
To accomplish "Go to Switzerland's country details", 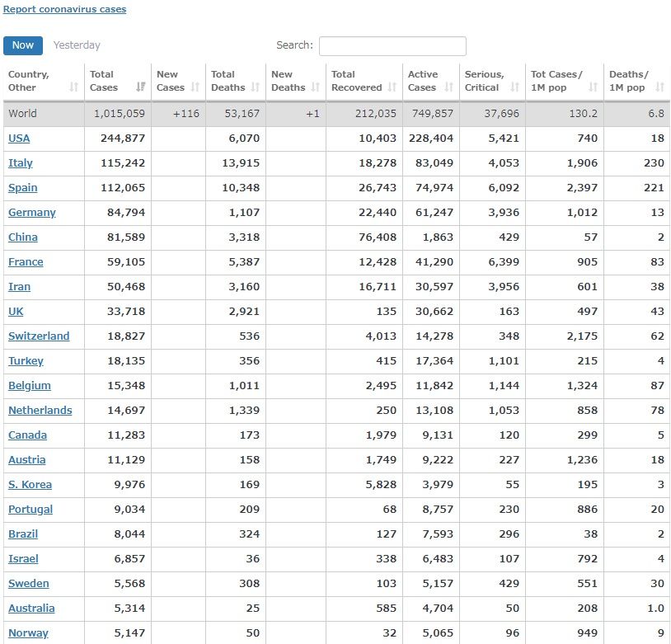I will 39,336.
